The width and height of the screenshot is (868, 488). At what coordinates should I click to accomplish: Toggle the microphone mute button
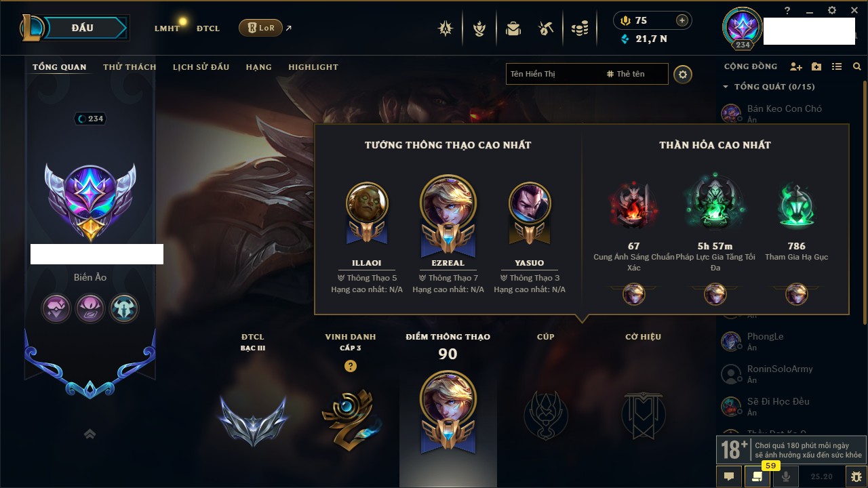coord(786,476)
